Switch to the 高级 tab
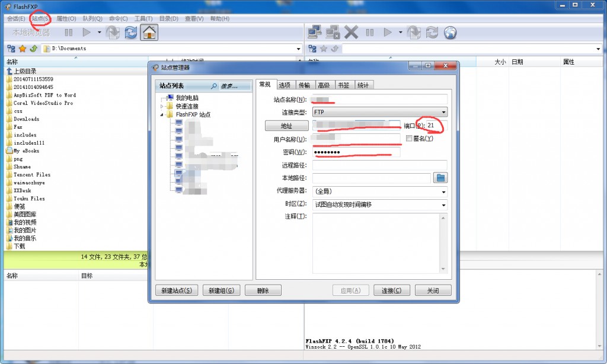Screen dimensions: 607x364 [x=324, y=85]
